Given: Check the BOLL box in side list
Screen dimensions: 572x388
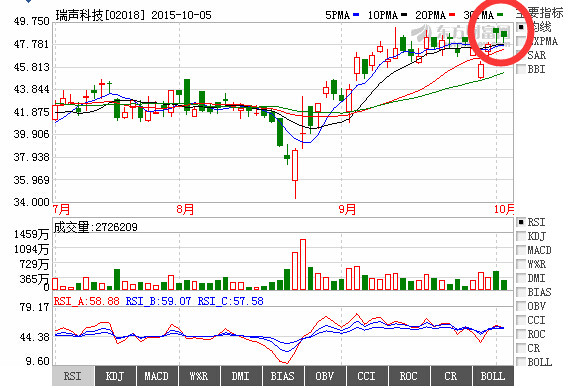Looking at the screenshot, I should point(521,362).
